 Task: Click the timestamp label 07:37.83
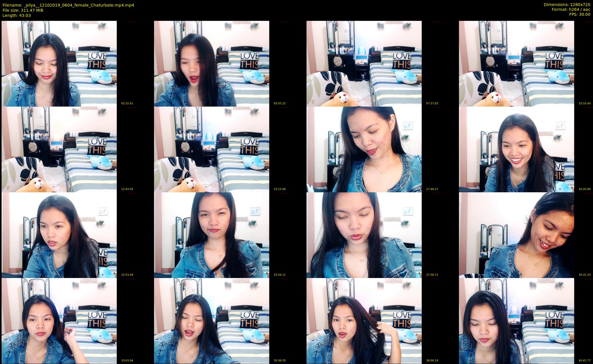tap(432, 103)
